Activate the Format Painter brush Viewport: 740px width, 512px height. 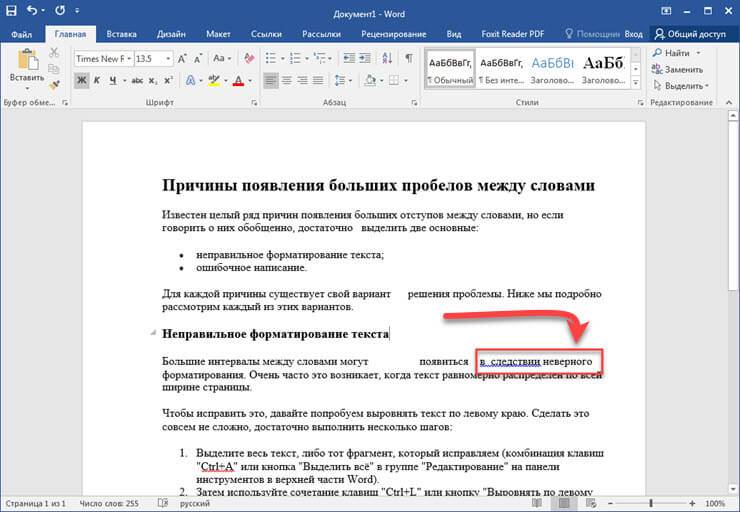(54, 85)
